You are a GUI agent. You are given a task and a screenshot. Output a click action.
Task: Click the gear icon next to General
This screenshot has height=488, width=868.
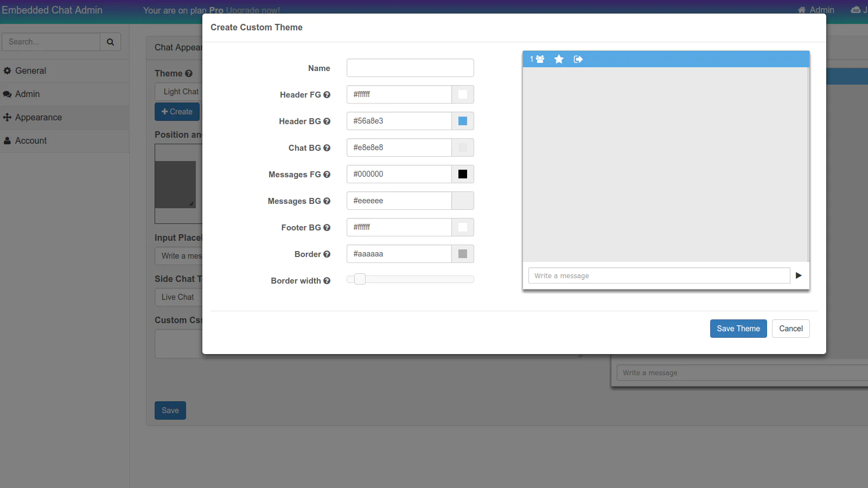[x=8, y=70]
